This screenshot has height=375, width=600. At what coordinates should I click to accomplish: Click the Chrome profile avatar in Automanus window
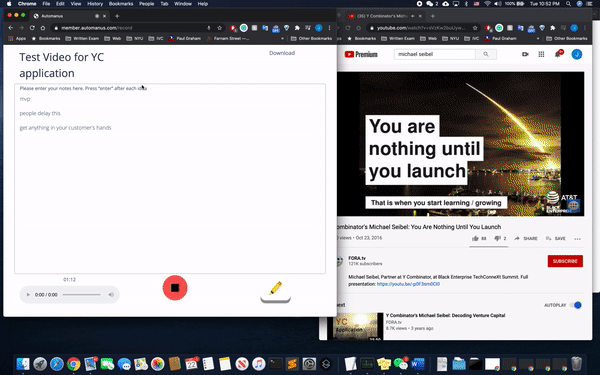(318, 28)
